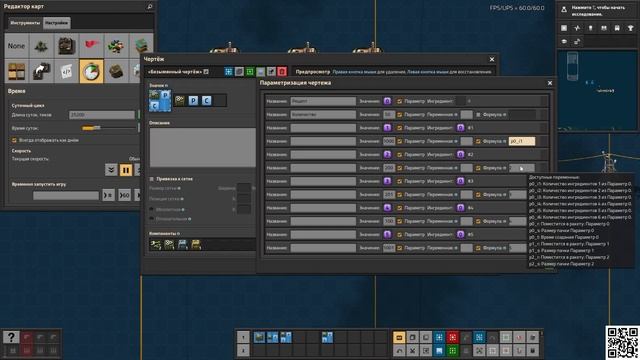Click the green square icon in blueprint header
Viewport: 640px width, 360px height.
[250, 72]
